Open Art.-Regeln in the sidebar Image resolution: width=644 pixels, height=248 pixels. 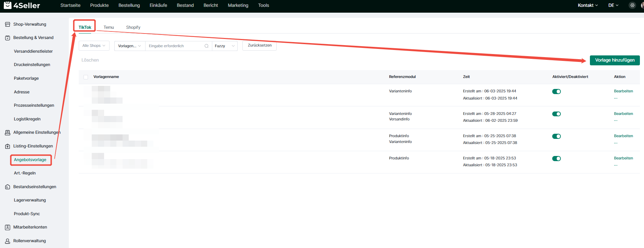25,173
